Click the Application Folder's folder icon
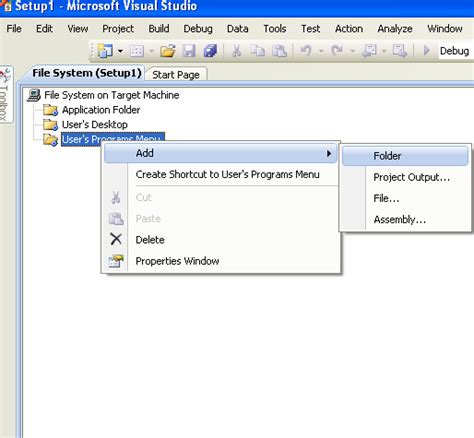The height and width of the screenshot is (438, 474). click(x=51, y=110)
